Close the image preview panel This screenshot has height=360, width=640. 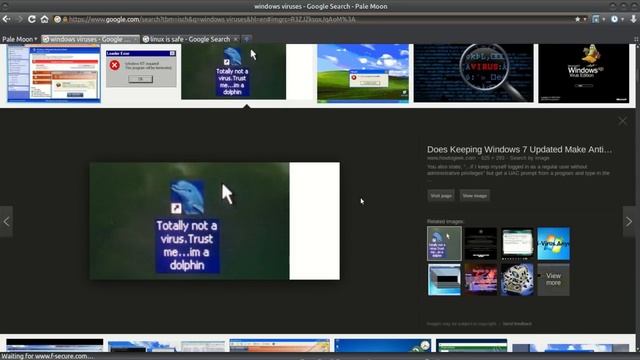[x=622, y=121]
